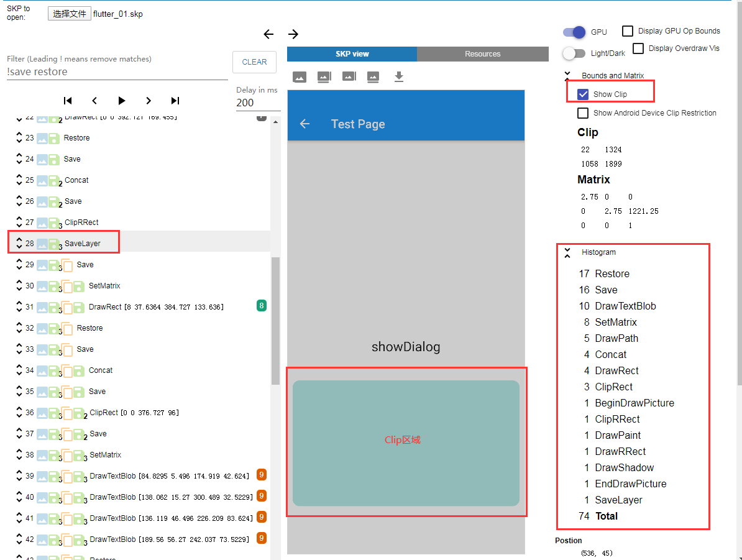Click the command list vertical scrollbar thumb
This screenshot has height=560, width=742.
coord(275,321)
